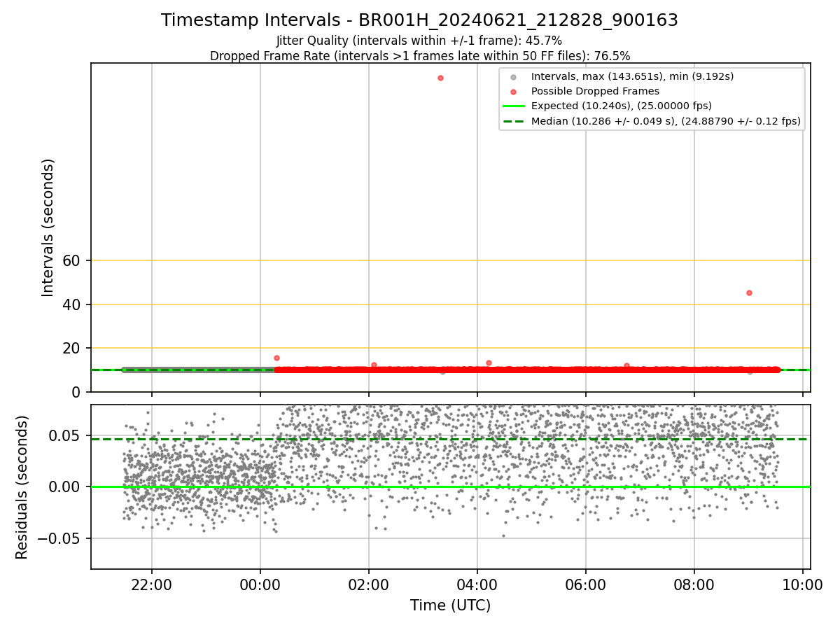Click the 02:00 x-axis tick label
Image resolution: width=840 pixels, height=630 pixels.
point(369,584)
